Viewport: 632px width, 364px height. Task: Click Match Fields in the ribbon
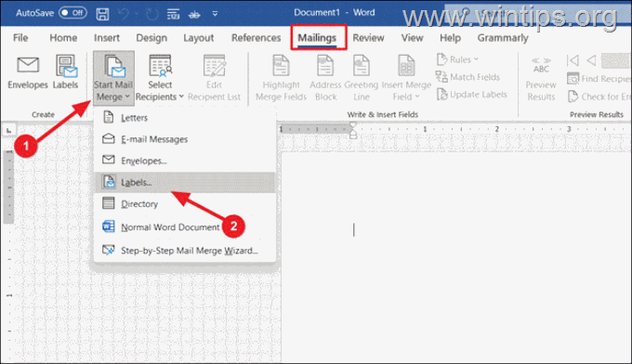[x=467, y=77]
